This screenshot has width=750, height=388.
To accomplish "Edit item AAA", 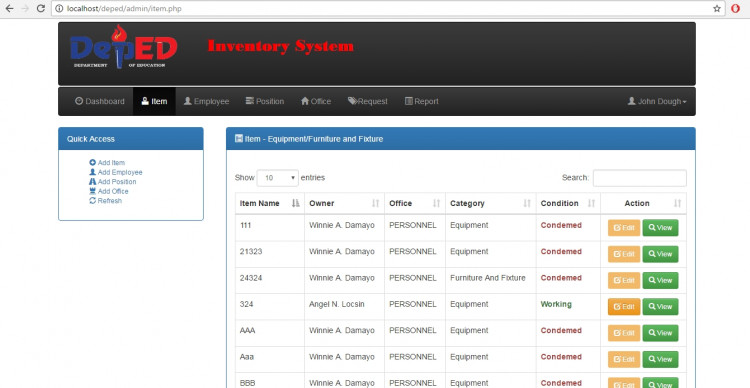I will 624,333.
